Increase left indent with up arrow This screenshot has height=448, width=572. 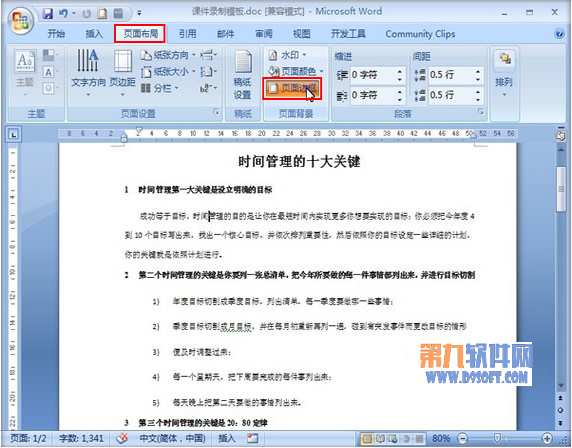(400, 72)
